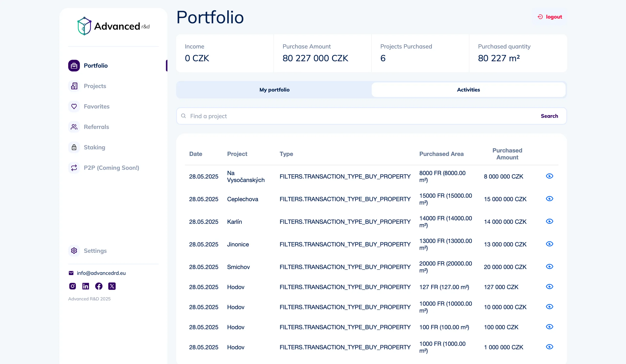The image size is (626, 364).
Task: Click the LinkedIn icon in the sidebar
Action: tap(85, 286)
